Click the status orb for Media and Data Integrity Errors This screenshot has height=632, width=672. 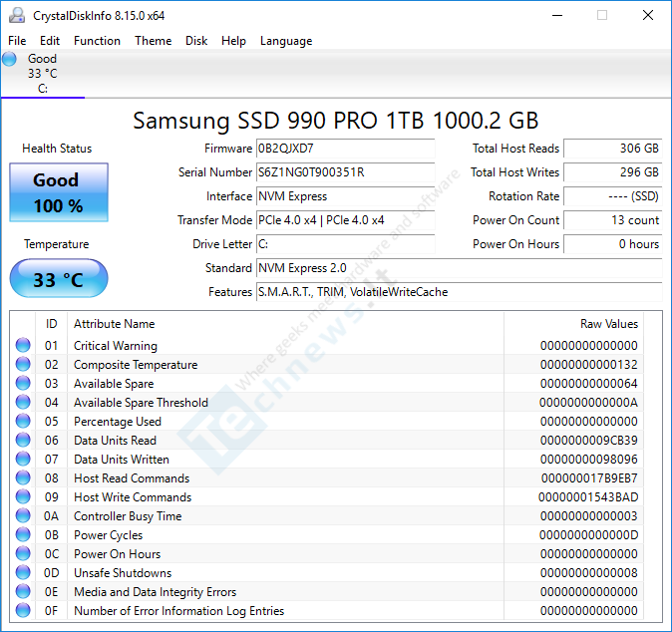coord(23,591)
